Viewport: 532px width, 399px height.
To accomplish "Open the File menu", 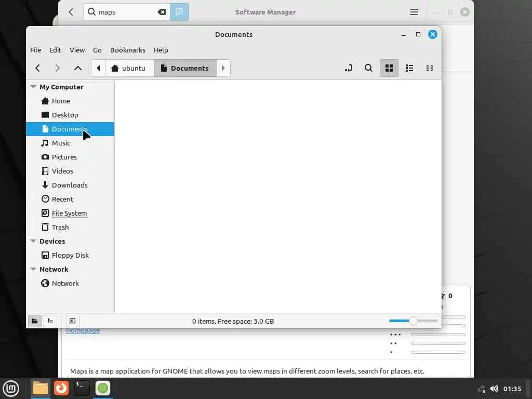I will 36,50.
